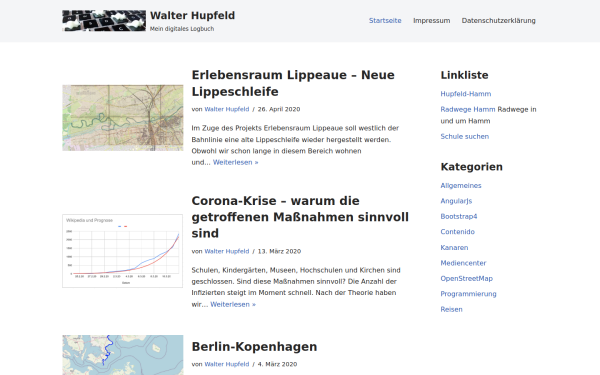Click the Linkliste heading

point(464,75)
